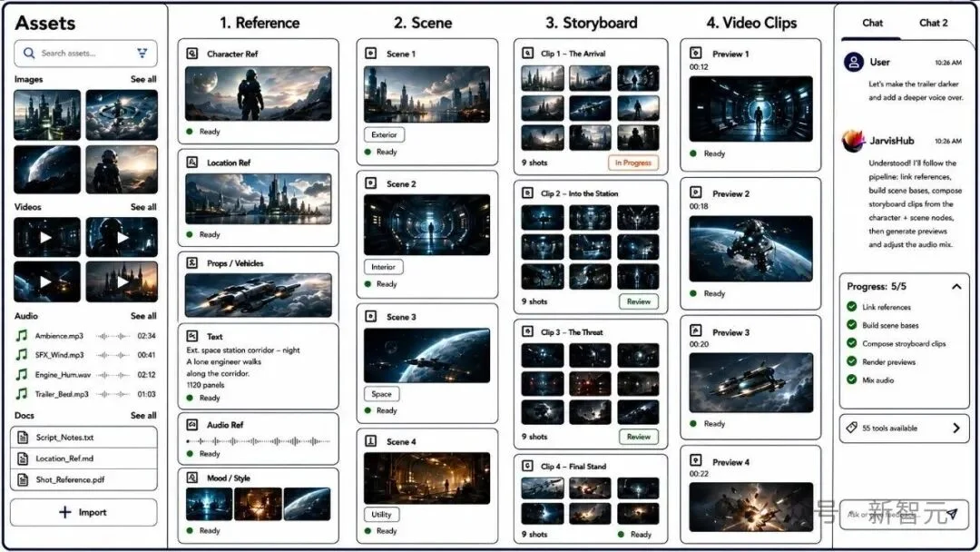Select the Chat tab
Screen dimensions: 980x552
[x=873, y=23]
